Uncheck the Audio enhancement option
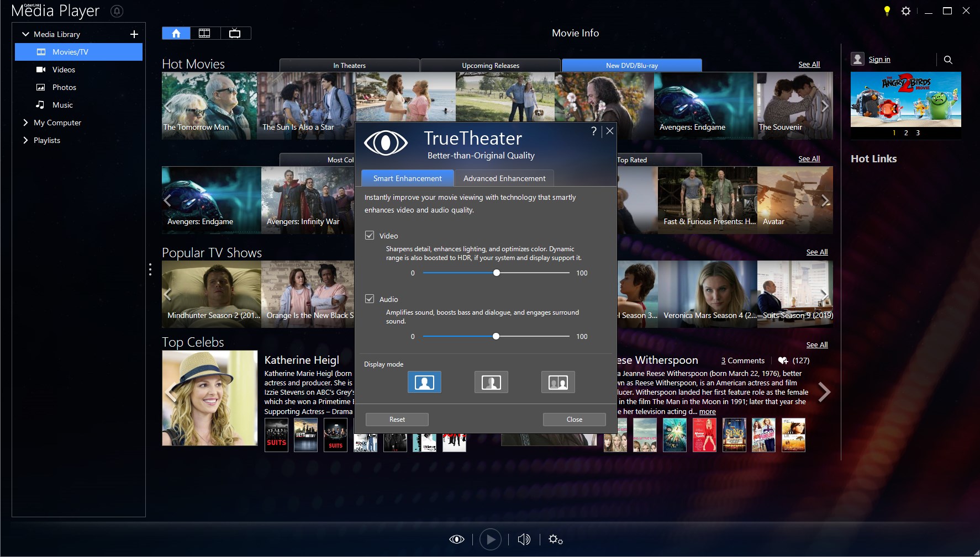This screenshot has width=980, height=557. (x=369, y=299)
